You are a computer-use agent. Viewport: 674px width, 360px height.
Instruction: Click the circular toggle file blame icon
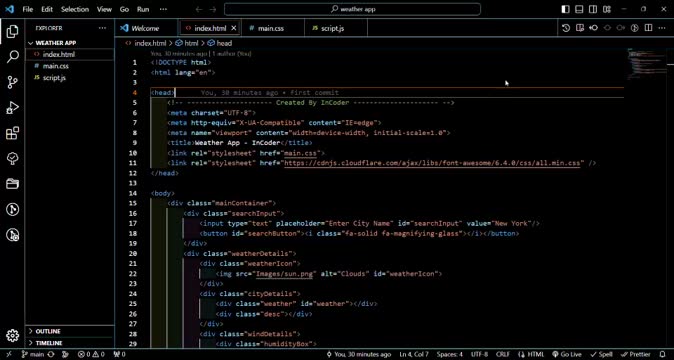point(635,28)
